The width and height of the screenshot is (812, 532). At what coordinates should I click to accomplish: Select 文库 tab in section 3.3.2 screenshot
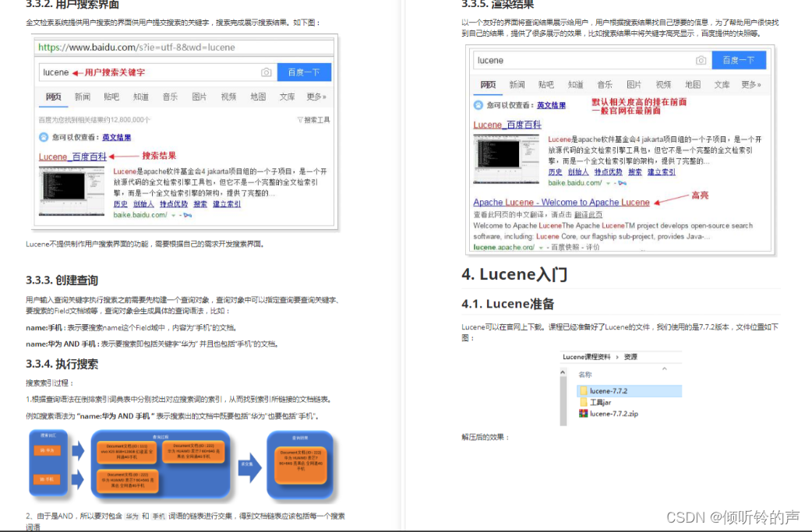point(287,97)
